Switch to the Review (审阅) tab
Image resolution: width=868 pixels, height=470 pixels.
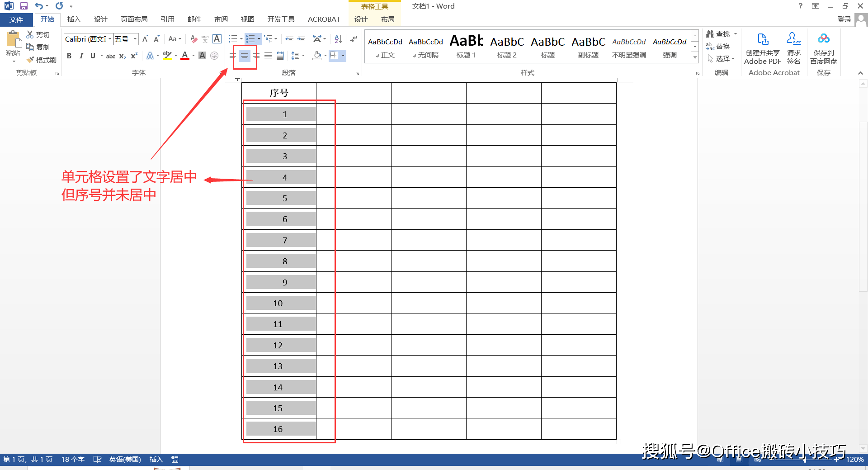pyautogui.click(x=221, y=19)
